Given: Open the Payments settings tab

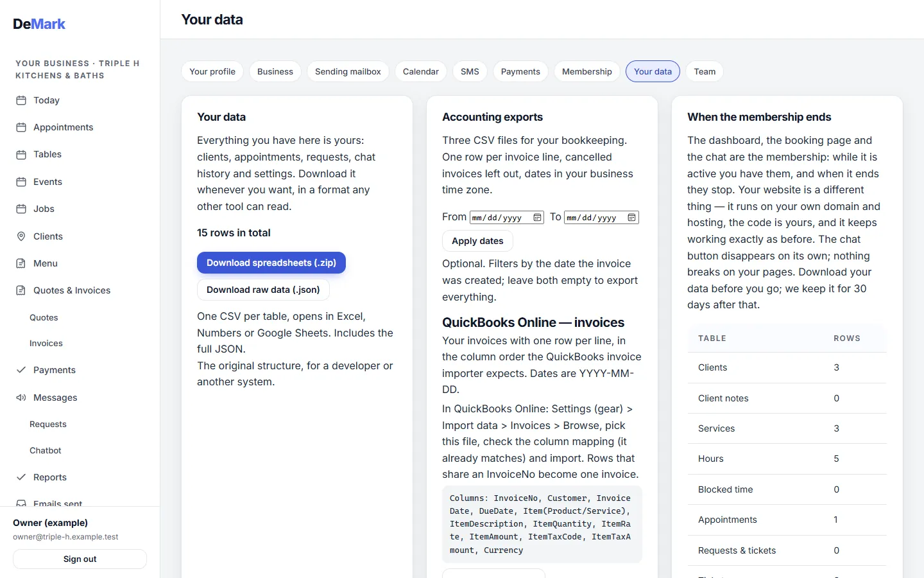Looking at the screenshot, I should 520,71.
